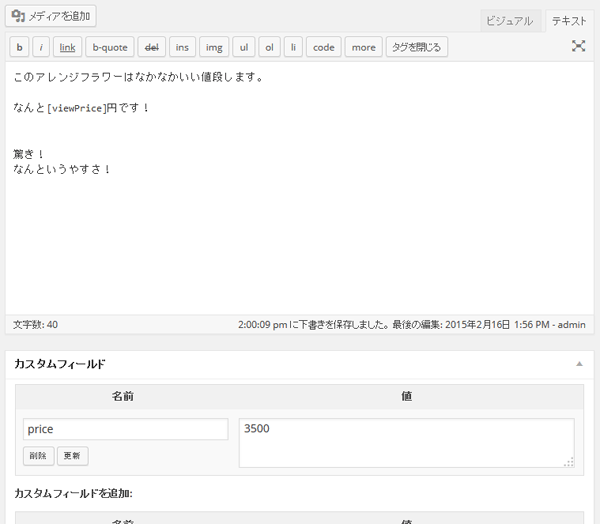This screenshot has height=524, width=600.
Task: Insert bold tag with b button
Action: (19, 47)
